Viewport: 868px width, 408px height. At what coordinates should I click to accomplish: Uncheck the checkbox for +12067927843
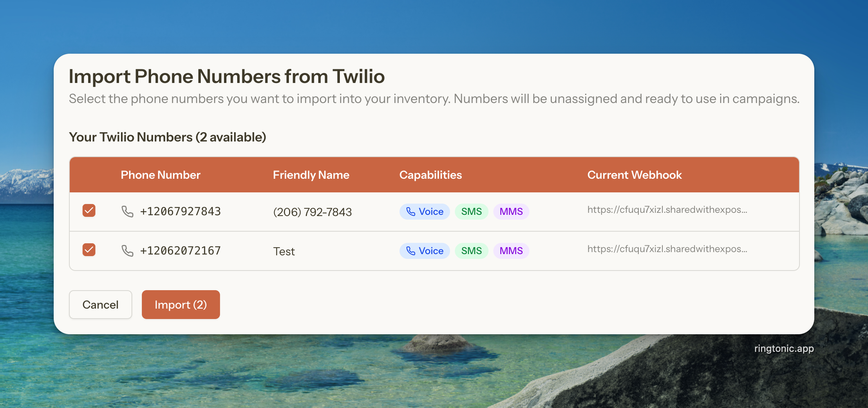pos(89,210)
